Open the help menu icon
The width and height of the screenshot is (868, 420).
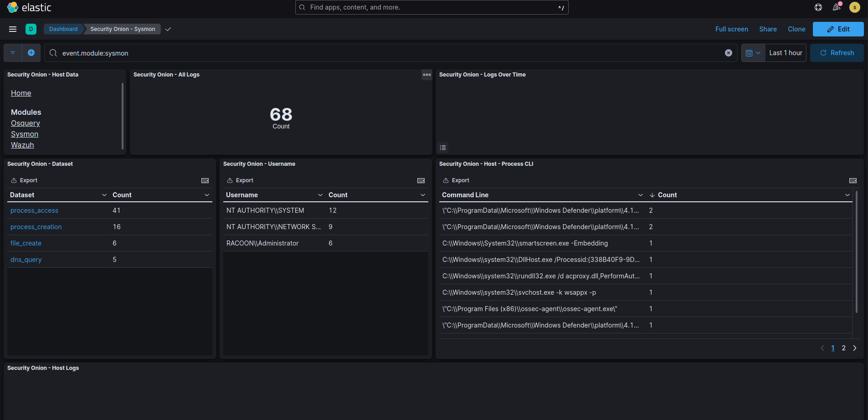point(818,7)
